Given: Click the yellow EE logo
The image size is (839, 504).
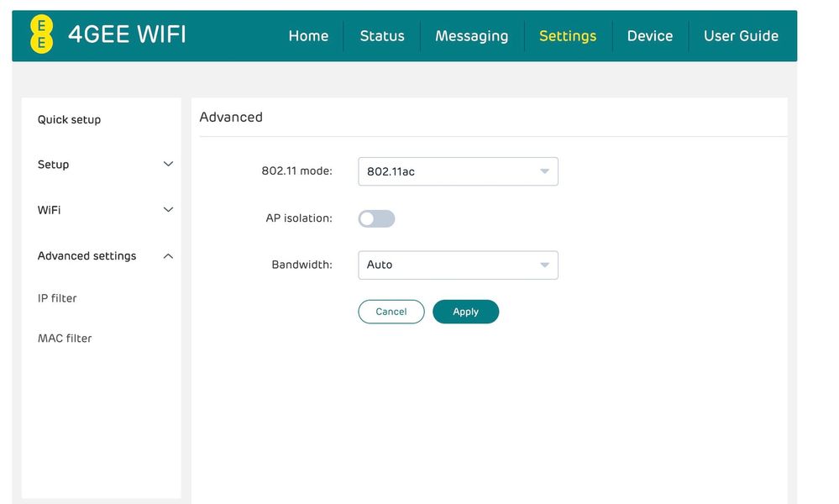Looking at the screenshot, I should pos(41,35).
